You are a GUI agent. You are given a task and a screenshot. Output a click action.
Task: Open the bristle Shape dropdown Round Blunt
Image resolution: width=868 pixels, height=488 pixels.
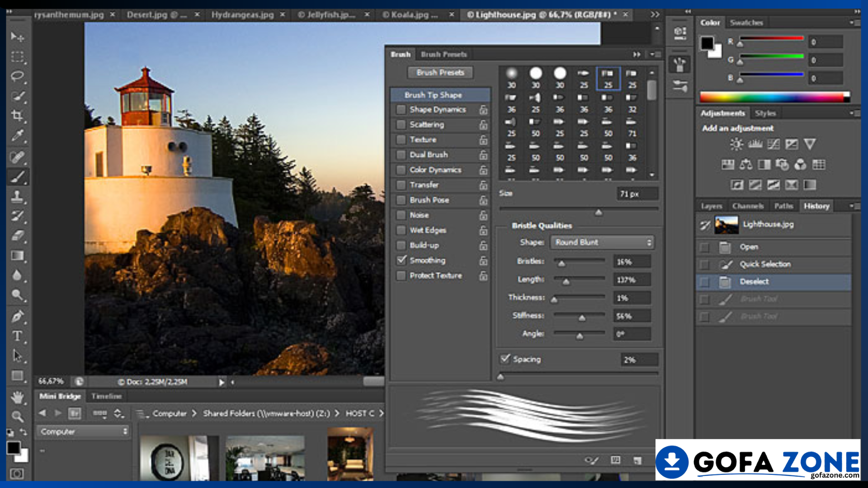602,243
